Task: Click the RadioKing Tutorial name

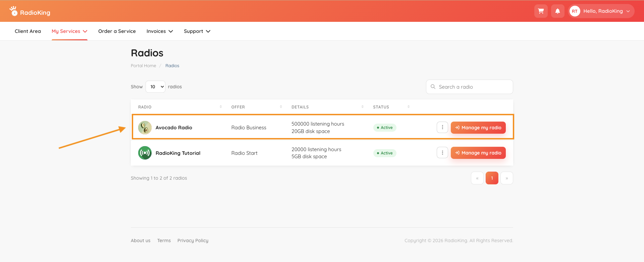Action: pyautogui.click(x=178, y=153)
